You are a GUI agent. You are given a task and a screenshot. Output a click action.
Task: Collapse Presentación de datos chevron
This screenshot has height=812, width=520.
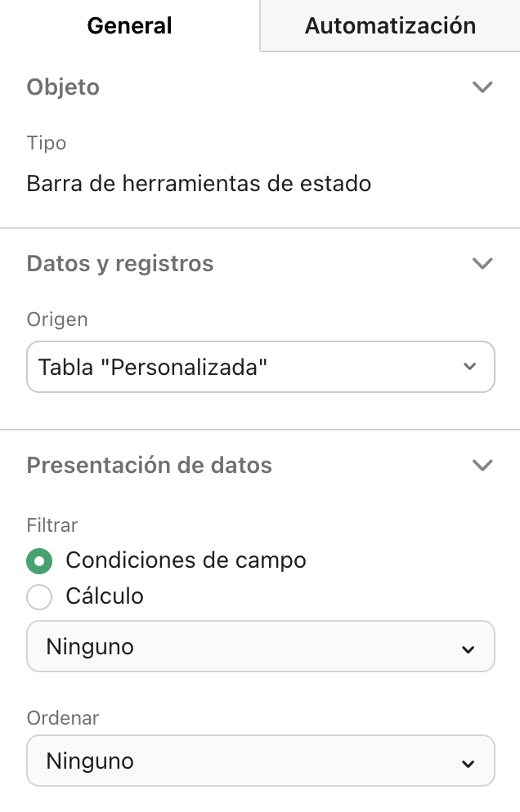click(x=482, y=465)
